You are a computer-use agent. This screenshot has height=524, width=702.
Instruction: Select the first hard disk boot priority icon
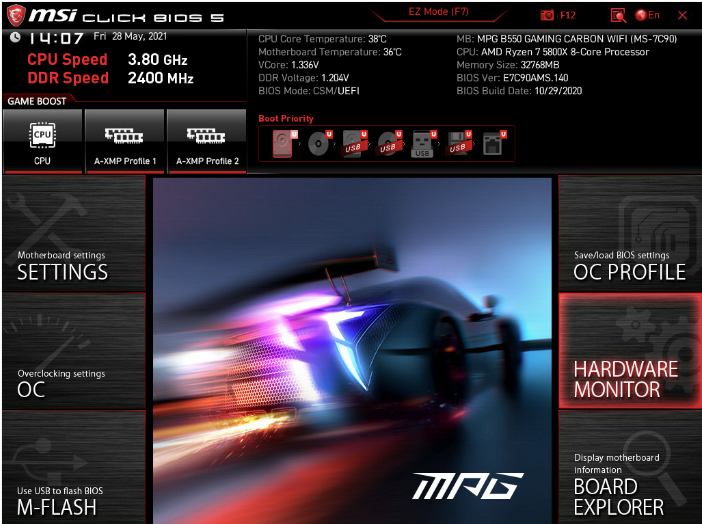click(x=285, y=143)
